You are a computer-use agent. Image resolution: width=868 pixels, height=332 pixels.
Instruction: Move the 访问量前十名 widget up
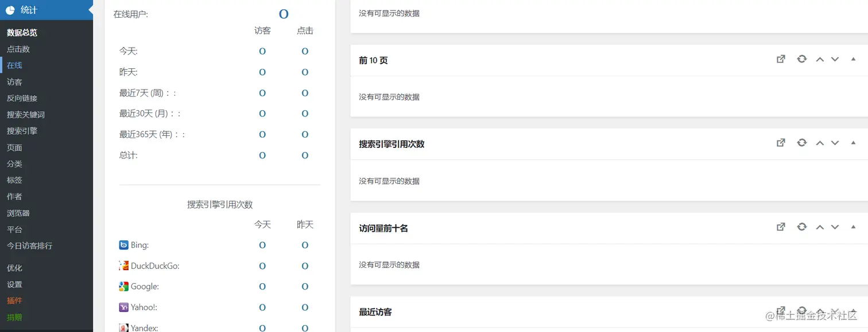tap(820, 228)
